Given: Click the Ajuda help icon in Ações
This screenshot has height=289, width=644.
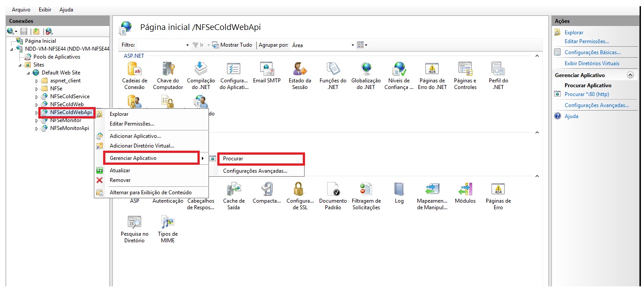Looking at the screenshot, I should (558, 116).
